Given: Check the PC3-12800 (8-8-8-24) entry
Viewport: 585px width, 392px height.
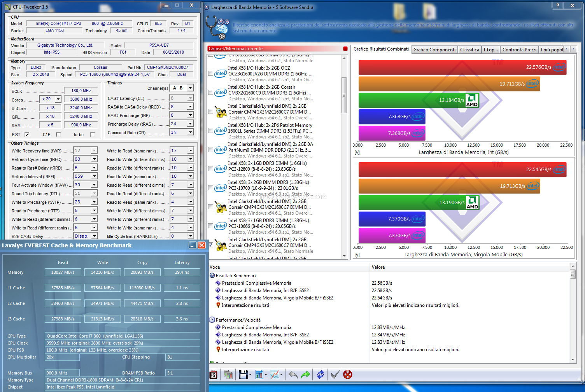Looking at the screenshot, I should coord(210,169).
